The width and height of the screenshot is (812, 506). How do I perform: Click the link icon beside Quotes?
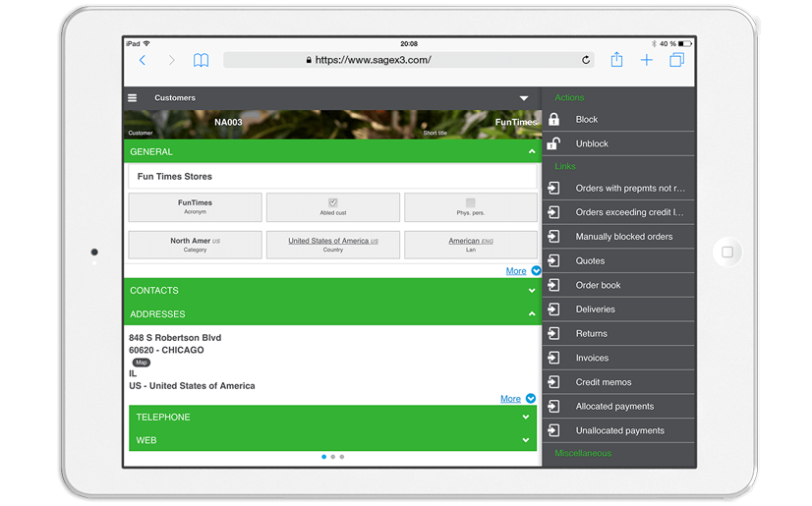click(x=553, y=260)
